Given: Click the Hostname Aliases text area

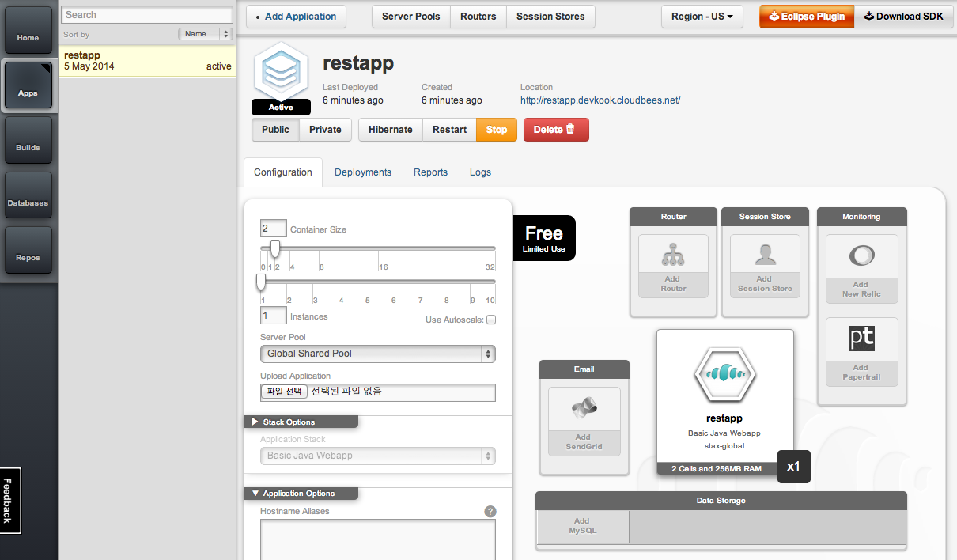Looking at the screenshot, I should tap(378, 539).
